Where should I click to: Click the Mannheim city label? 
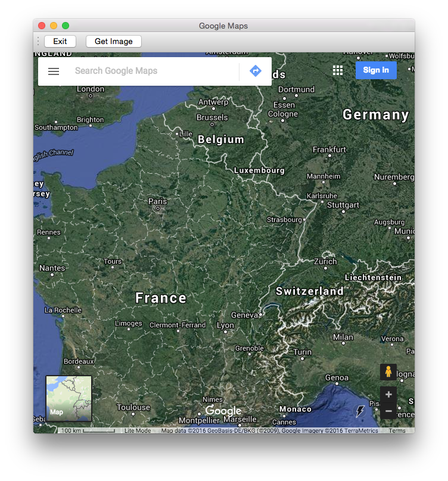pos(323,176)
